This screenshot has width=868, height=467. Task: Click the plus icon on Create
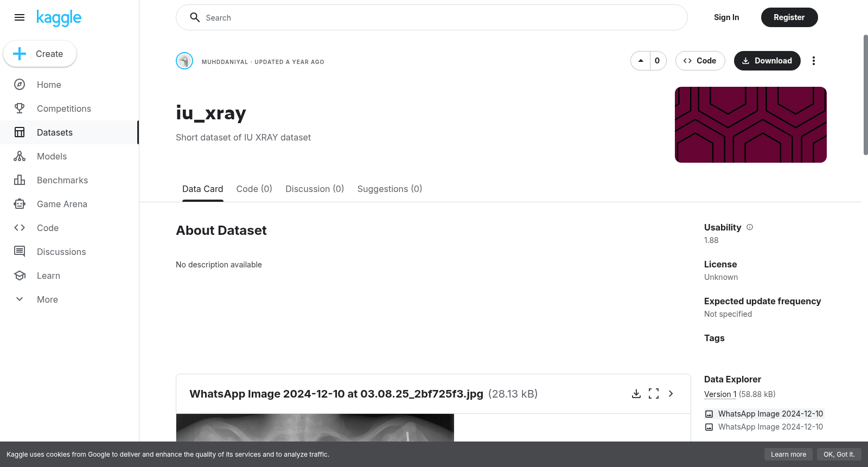click(20, 54)
